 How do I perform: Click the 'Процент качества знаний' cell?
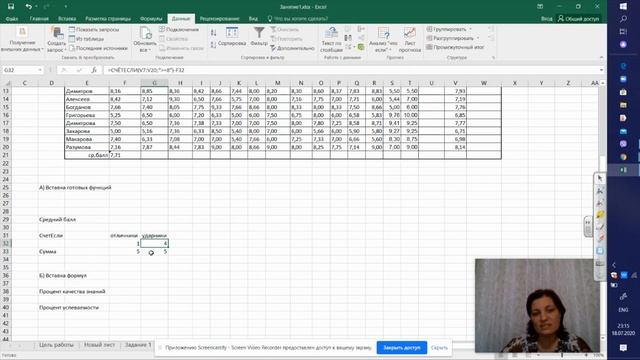click(x=72, y=291)
